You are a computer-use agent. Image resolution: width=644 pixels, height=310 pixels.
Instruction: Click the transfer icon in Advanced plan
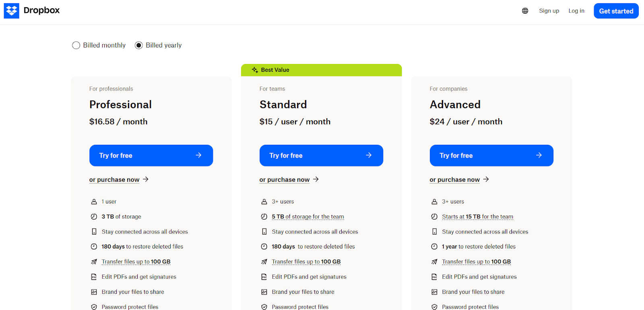click(x=434, y=262)
